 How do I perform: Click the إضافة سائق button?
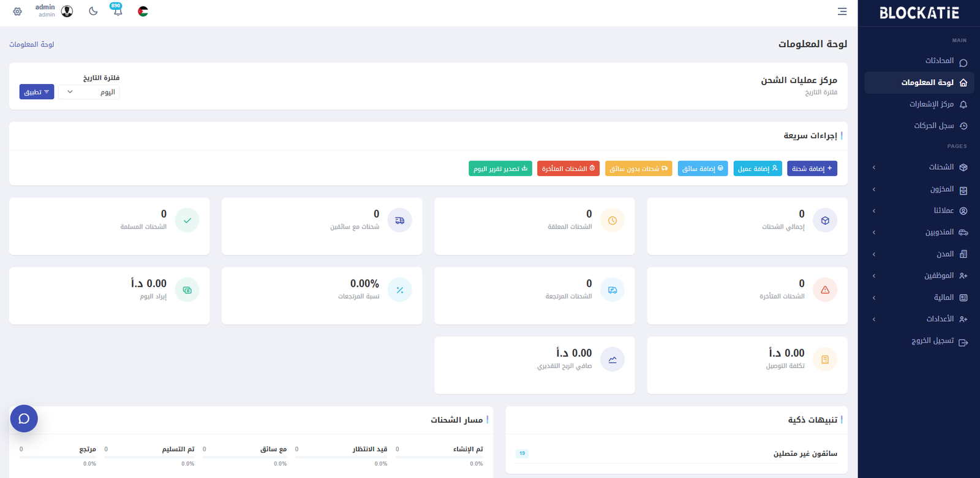tap(703, 169)
